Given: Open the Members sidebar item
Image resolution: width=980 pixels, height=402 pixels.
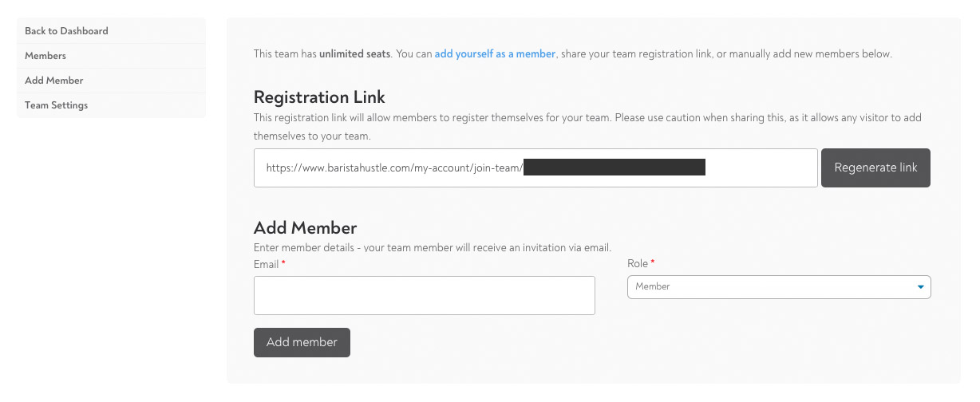Looking at the screenshot, I should point(111,56).
